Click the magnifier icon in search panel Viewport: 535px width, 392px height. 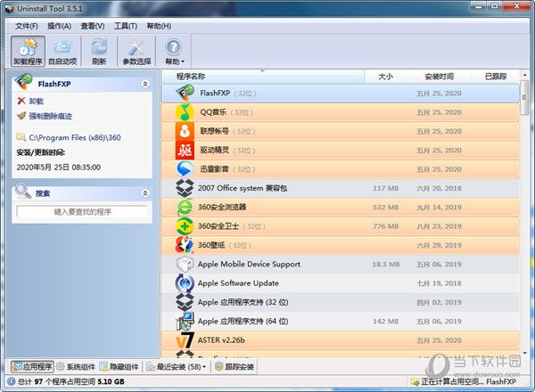click(23, 191)
